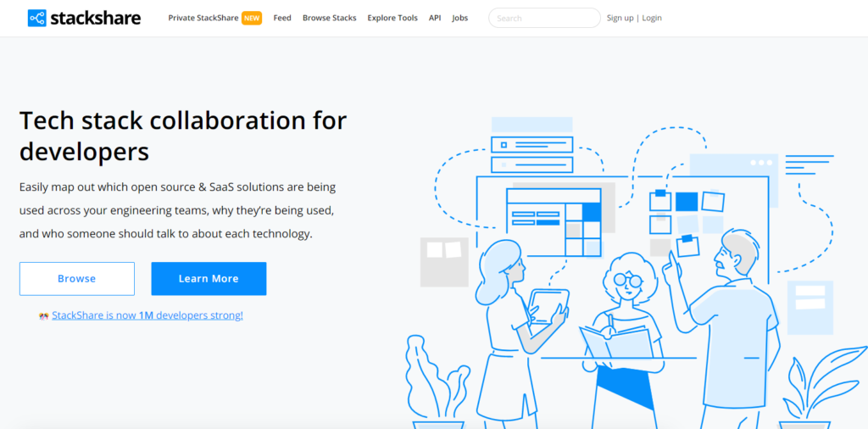Screen dimensions: 868x429
Task: Click the stackshare wordmark in the header
Action: (x=95, y=19)
